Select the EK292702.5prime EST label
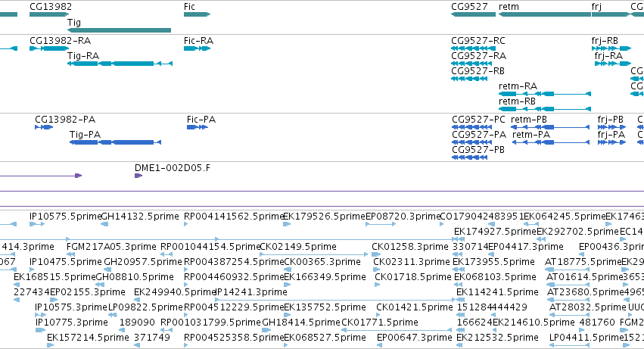The height and width of the screenshot is (349, 644). pos(577,232)
